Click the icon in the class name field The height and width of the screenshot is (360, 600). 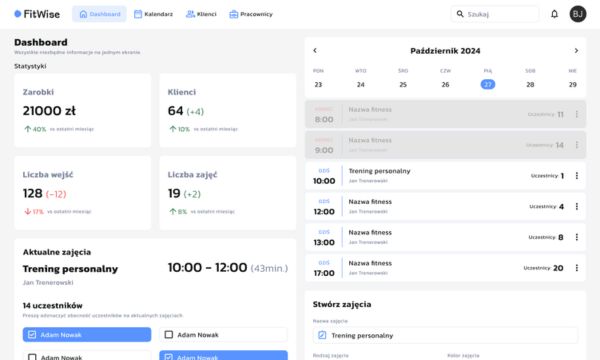tap(322, 335)
